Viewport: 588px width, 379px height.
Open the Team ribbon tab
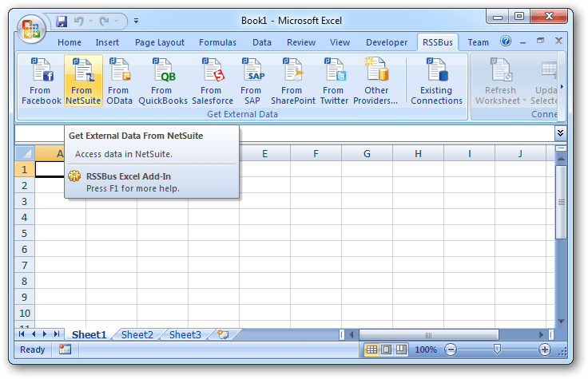pyautogui.click(x=478, y=43)
